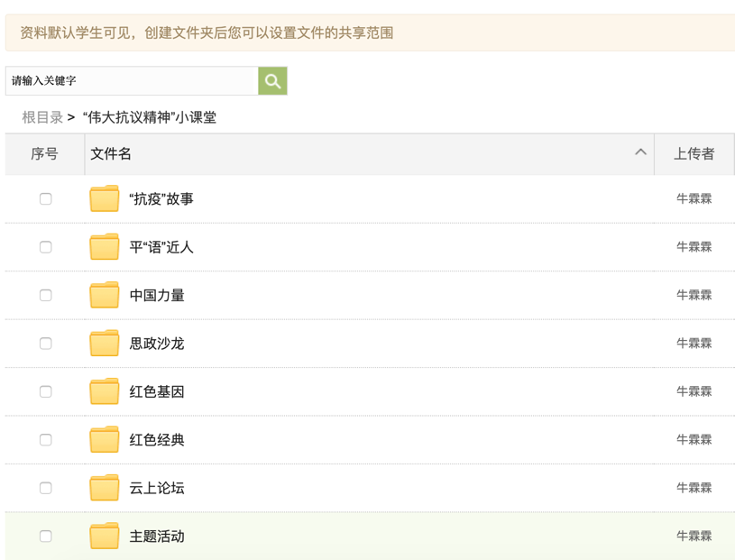Open the 红色经典 folder icon

[x=105, y=440]
